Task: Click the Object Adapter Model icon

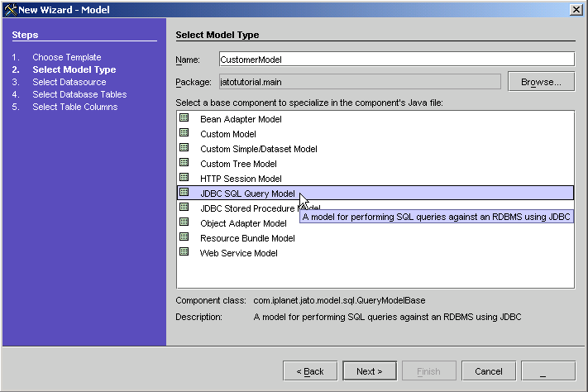Action: 184,222
